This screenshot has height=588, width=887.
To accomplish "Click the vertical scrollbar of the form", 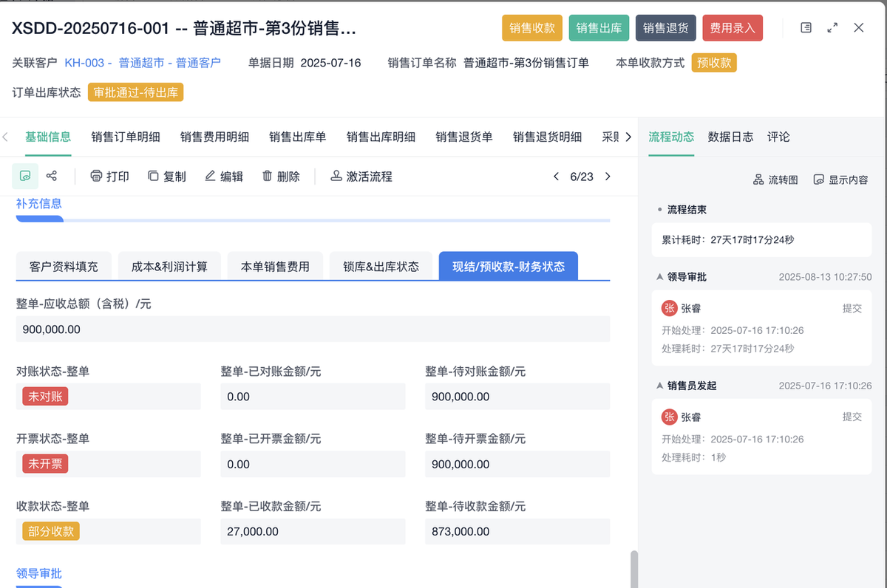I will [x=633, y=569].
